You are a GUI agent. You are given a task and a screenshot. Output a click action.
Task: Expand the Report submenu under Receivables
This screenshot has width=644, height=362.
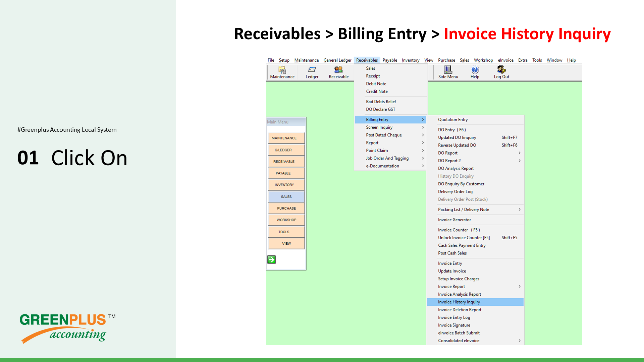(x=390, y=143)
